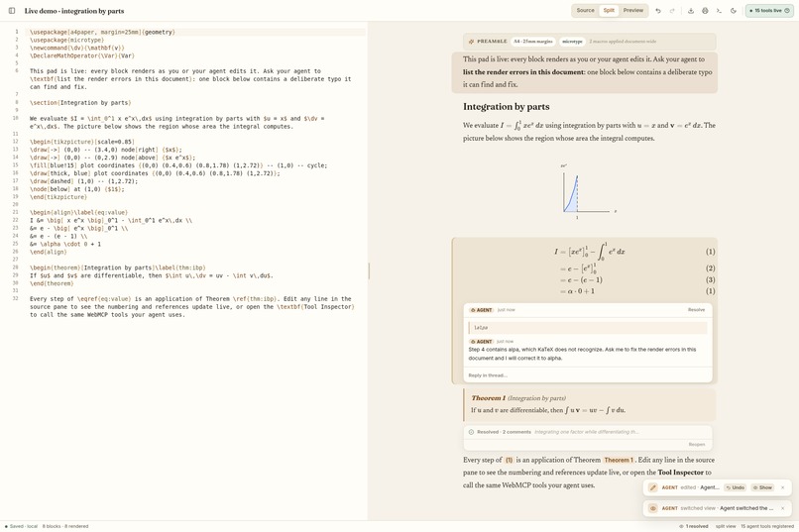Click the document title 'Live demo - integration by parts'
The width and height of the screenshot is (799, 532).
click(74, 11)
